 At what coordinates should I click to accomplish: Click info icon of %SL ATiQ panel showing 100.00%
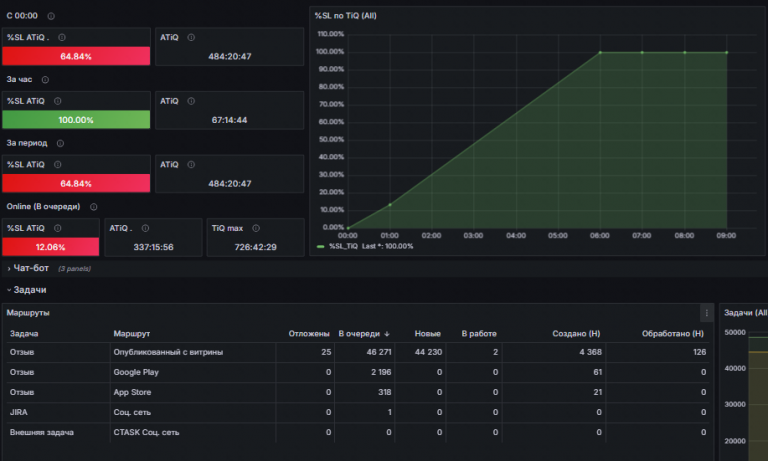click(x=58, y=101)
